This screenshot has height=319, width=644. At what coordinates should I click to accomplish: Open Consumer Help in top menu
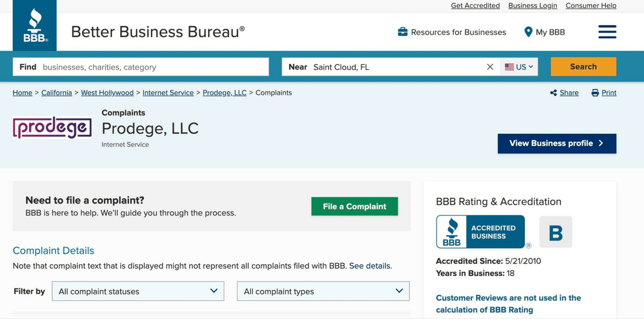pos(590,5)
